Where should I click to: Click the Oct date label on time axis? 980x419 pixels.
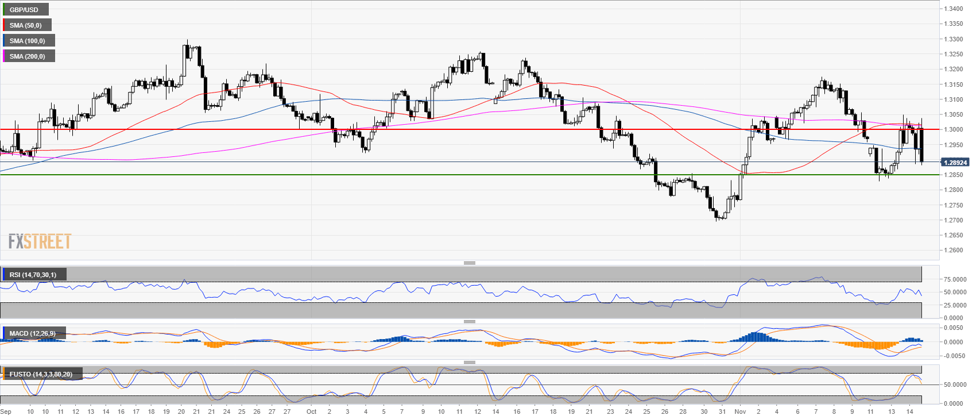coord(311,412)
